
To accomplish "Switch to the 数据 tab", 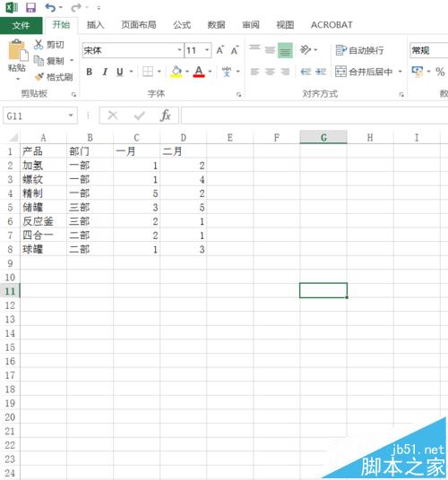I will [216, 25].
